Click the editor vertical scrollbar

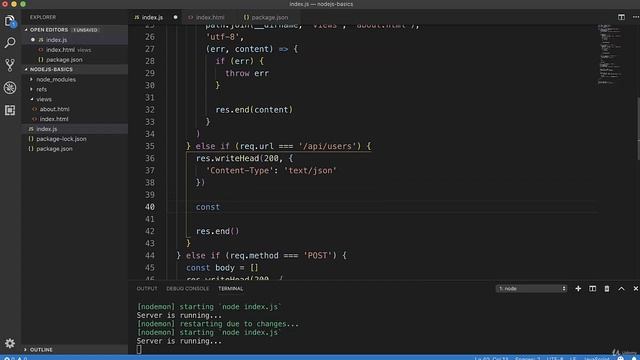(x=638, y=129)
